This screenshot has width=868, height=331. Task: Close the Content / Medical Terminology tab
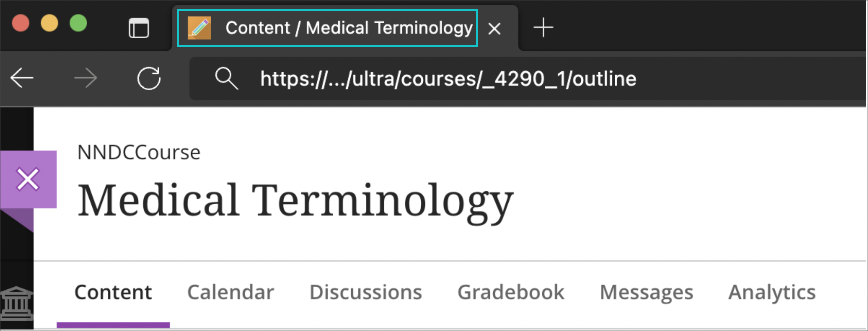click(x=495, y=29)
